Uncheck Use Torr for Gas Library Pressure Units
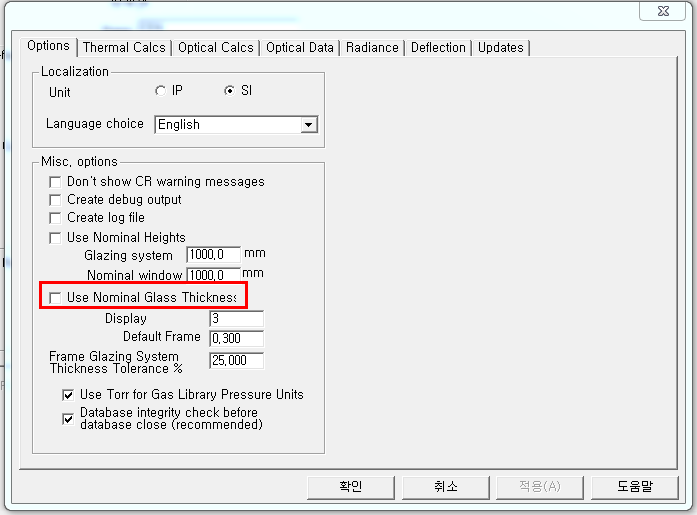 coord(69,395)
